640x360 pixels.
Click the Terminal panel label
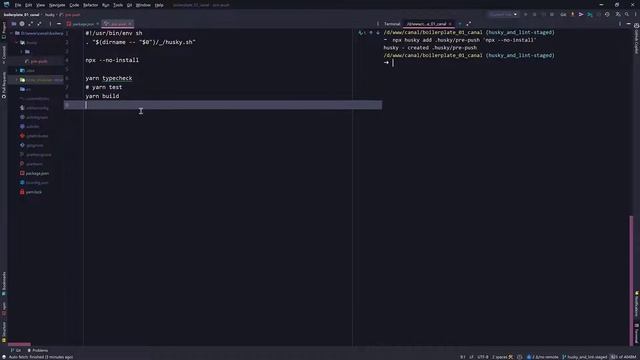[392, 24]
